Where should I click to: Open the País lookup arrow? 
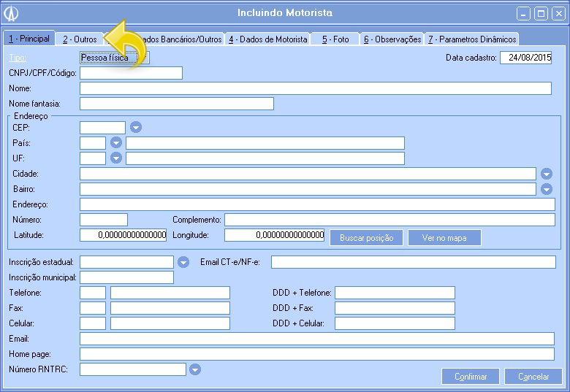click(115, 143)
